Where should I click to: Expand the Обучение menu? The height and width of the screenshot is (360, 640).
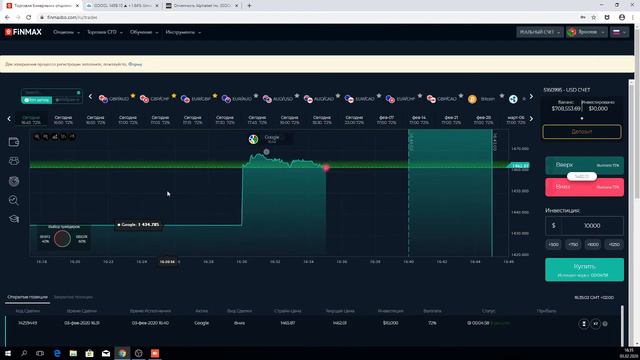click(x=144, y=32)
